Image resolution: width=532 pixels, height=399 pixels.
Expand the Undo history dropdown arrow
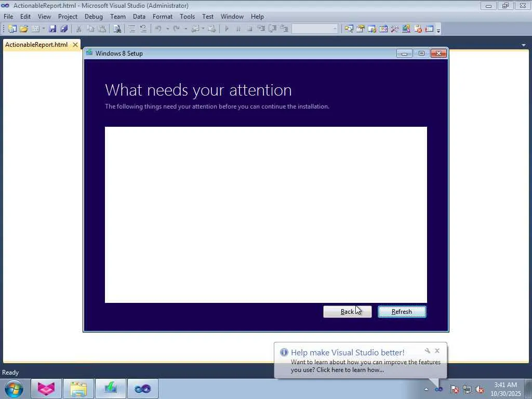[x=167, y=29]
